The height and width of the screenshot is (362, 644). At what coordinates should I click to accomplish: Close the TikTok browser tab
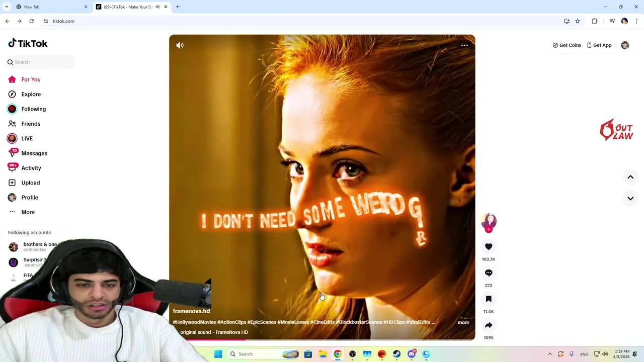click(165, 7)
